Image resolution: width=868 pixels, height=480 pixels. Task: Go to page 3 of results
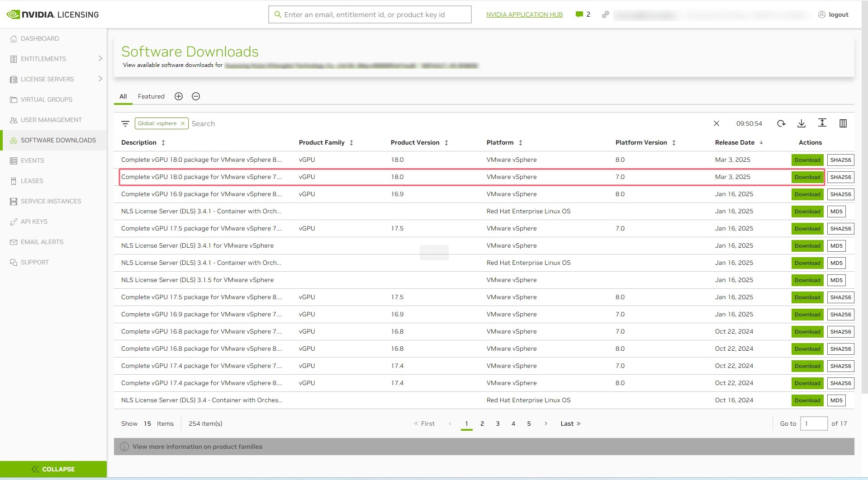498,424
